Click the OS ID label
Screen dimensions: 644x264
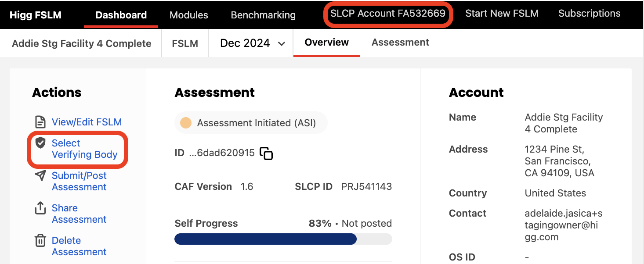[462, 257]
